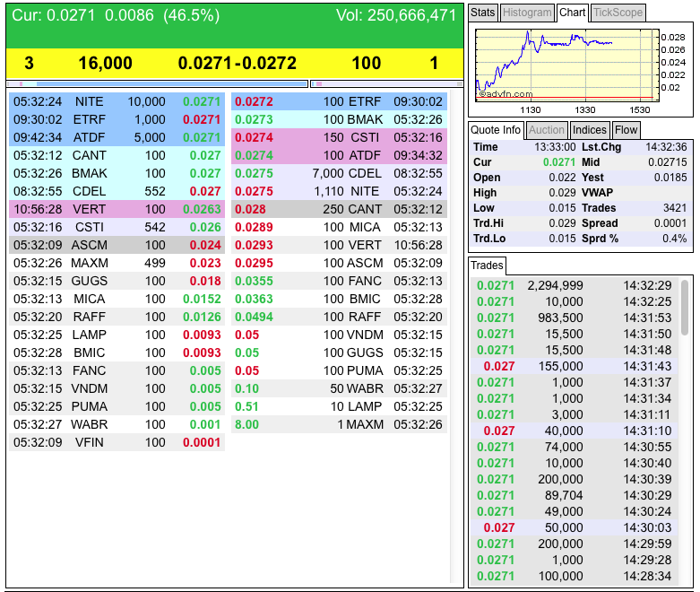Viewport: 700px width, 592px height.
Task: Switch to the Indices tab
Action: coord(590,130)
